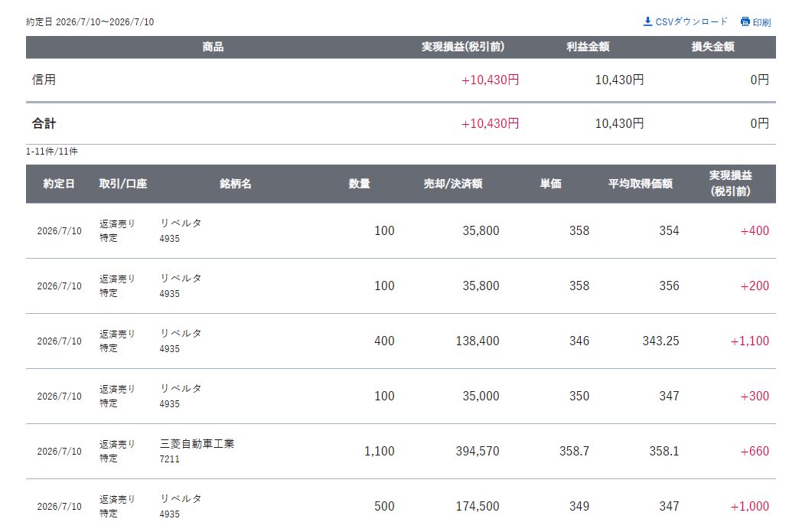Viewport: 789px width, 532px height.
Task: Select the +400 profit value
Action: click(x=755, y=230)
